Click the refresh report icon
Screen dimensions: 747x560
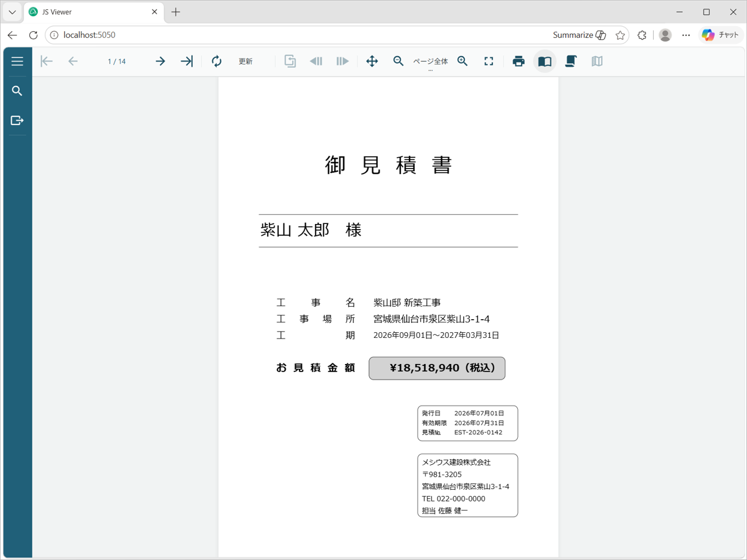[x=217, y=61]
